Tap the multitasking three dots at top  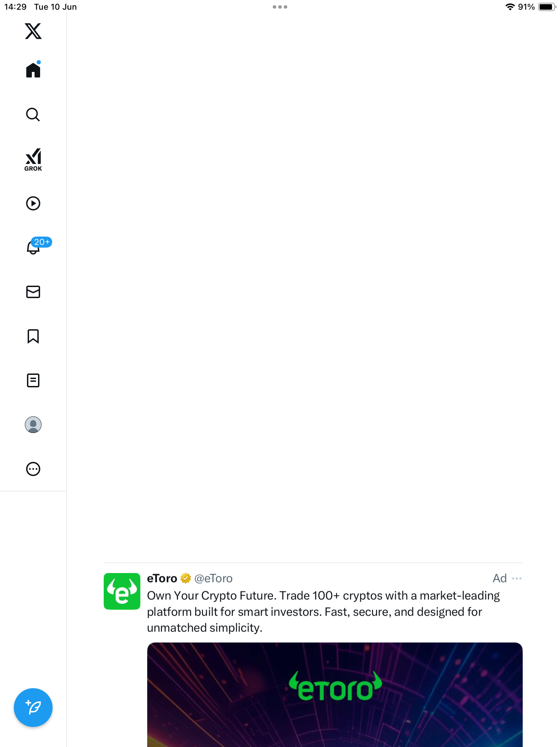[x=280, y=7]
